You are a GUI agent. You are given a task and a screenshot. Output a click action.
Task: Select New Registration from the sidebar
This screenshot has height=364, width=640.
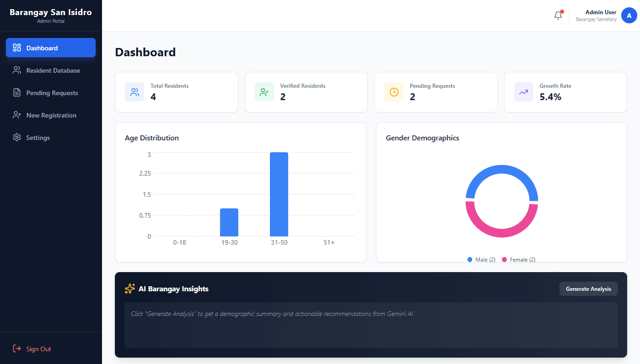(x=51, y=115)
